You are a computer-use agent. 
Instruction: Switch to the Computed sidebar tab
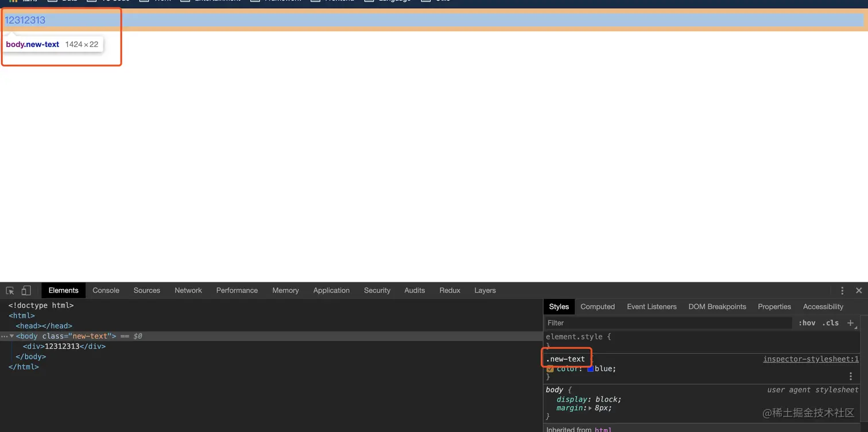click(598, 307)
